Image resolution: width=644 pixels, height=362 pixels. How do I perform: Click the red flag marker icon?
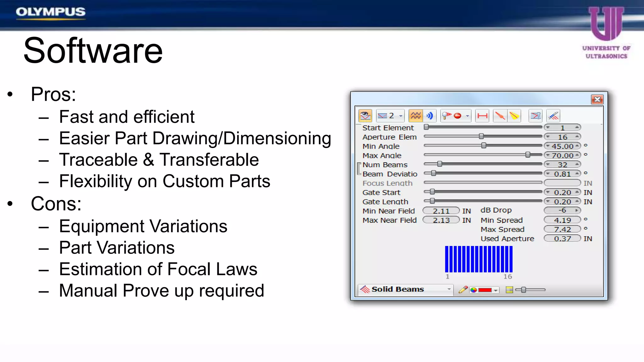coord(446,116)
